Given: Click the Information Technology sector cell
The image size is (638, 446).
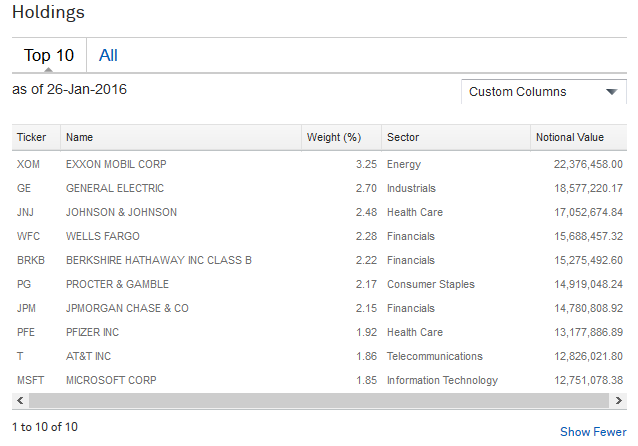Looking at the screenshot, I should (x=442, y=380).
